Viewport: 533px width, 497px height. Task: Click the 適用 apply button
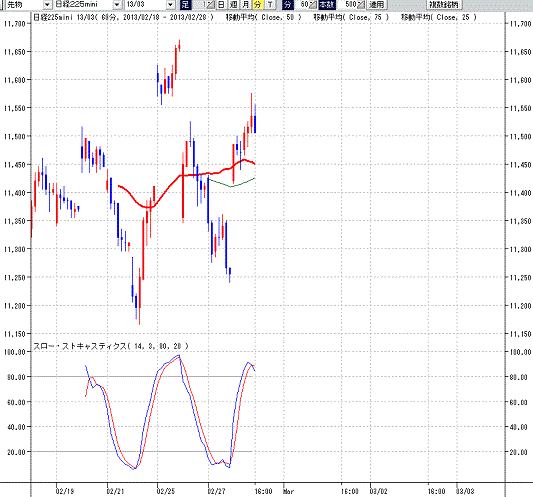[x=377, y=4]
